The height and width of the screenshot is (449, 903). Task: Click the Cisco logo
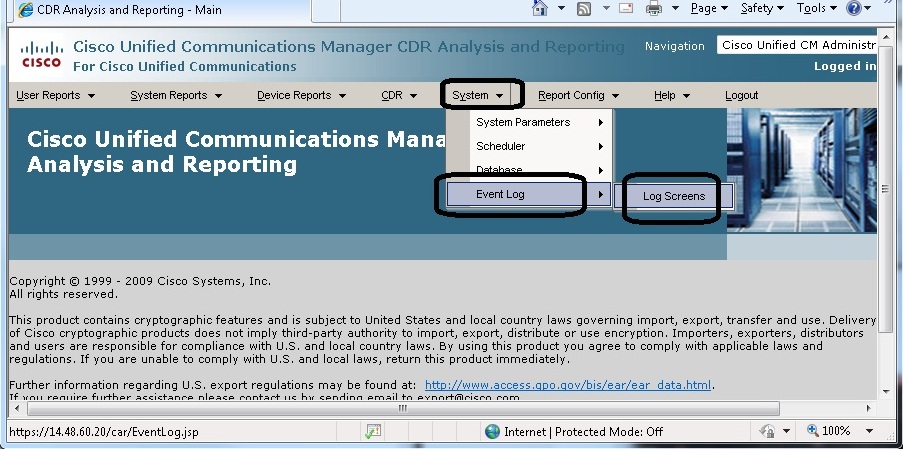coord(41,55)
